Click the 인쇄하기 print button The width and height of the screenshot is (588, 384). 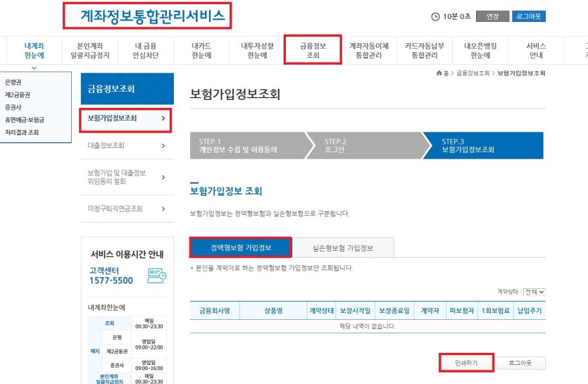(466, 363)
